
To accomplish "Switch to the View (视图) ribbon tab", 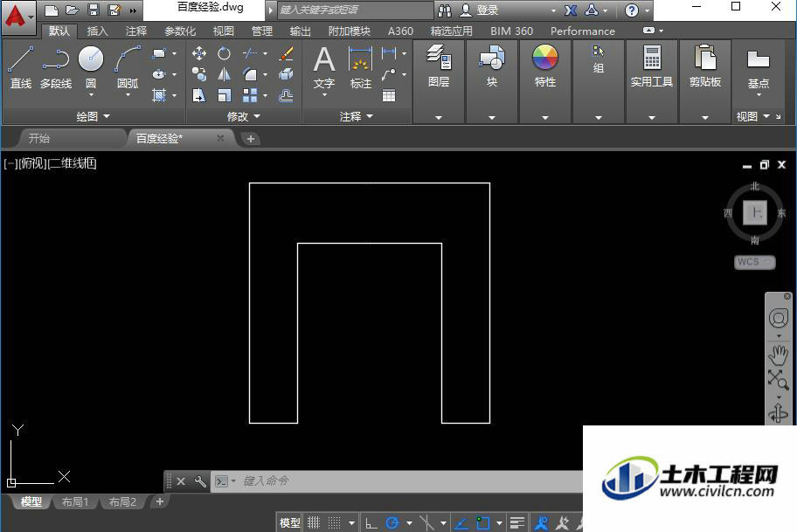I will coord(223,31).
